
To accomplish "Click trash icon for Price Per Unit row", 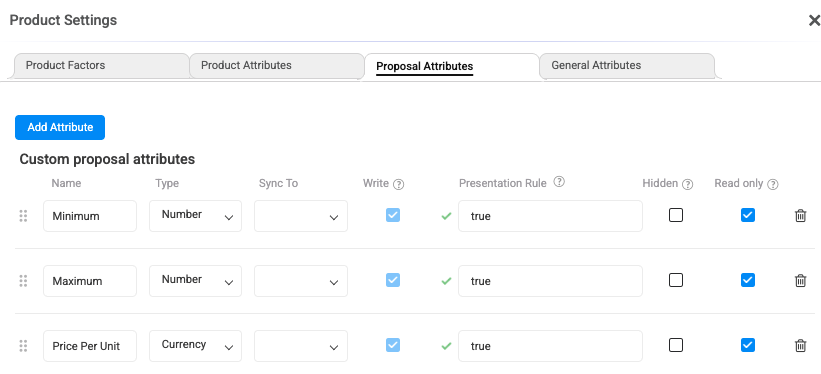I will point(800,345).
